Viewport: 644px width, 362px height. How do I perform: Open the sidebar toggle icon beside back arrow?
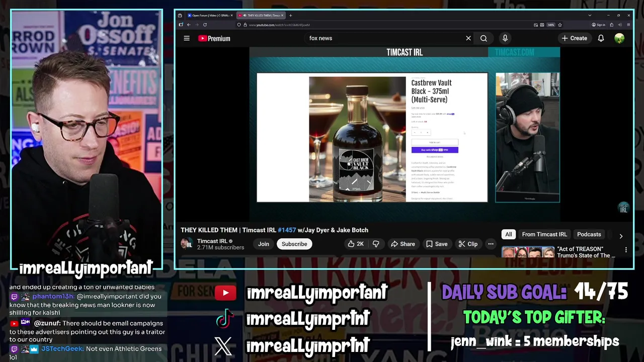[181, 25]
